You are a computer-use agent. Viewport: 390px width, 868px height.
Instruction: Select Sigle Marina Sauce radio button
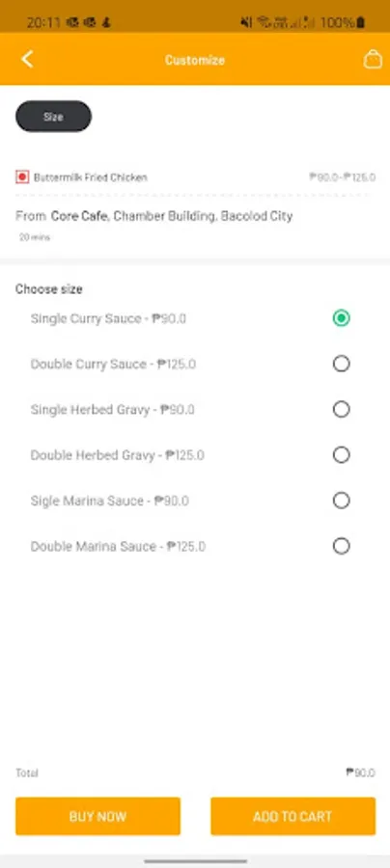342,501
